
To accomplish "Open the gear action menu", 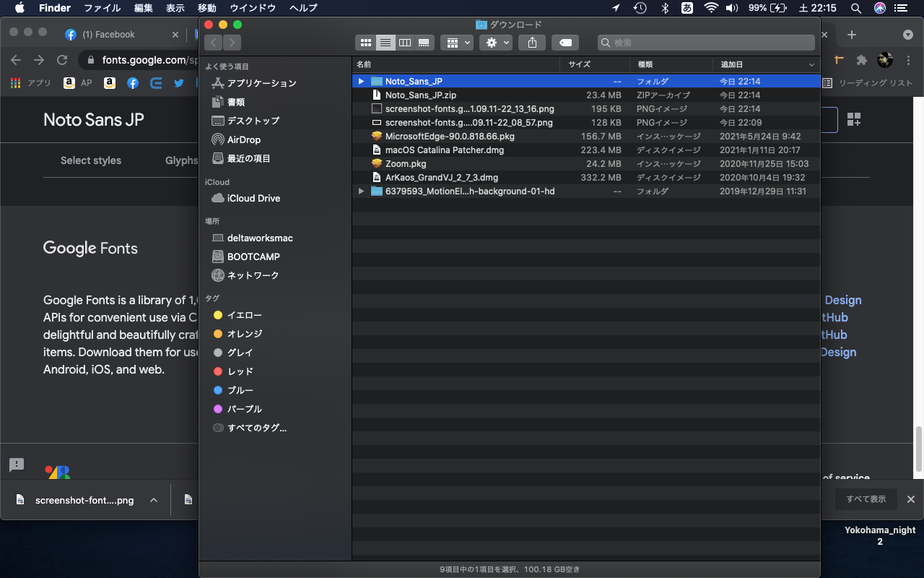I will point(497,43).
